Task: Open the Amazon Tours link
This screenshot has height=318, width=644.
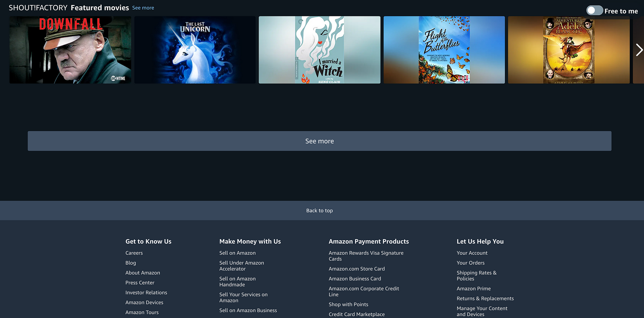Action: click(x=142, y=312)
